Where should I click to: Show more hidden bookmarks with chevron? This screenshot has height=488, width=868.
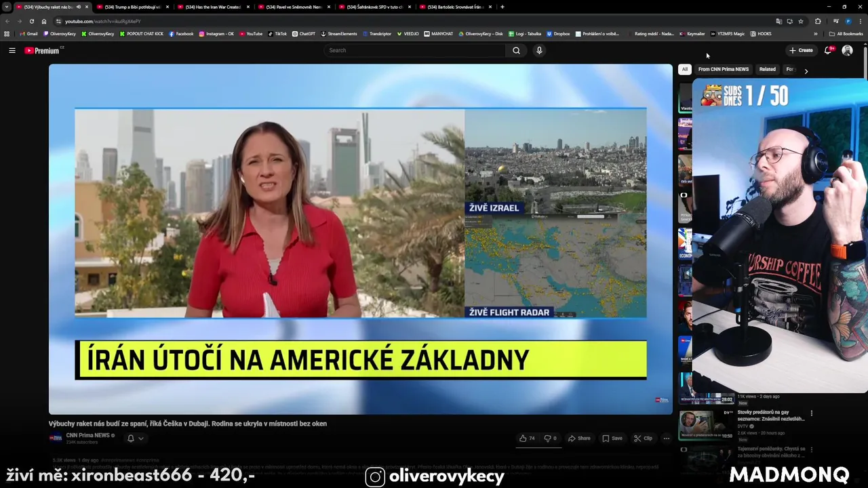(816, 34)
